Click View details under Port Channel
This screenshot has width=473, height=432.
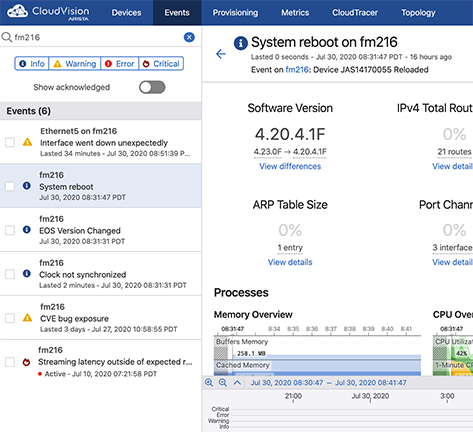click(x=452, y=262)
